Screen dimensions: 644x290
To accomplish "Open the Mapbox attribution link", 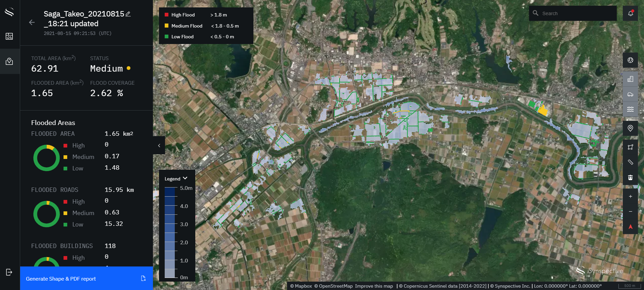I will pyautogui.click(x=301, y=286).
